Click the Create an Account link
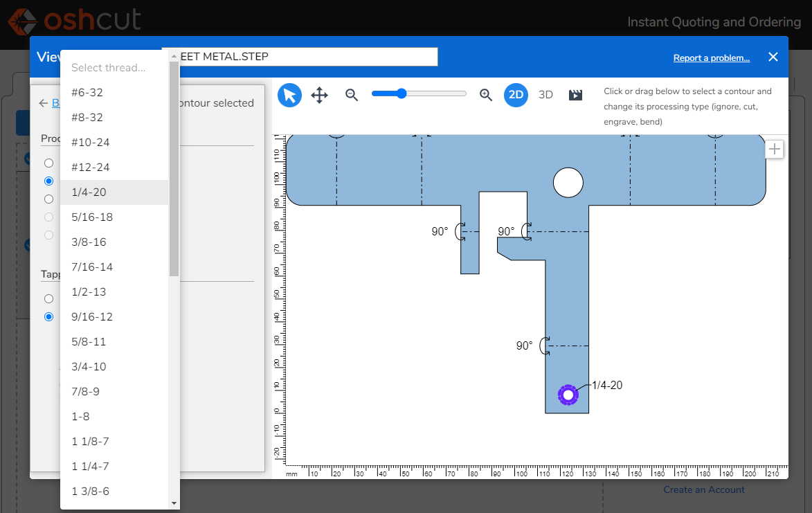This screenshot has width=812, height=513. click(x=704, y=489)
